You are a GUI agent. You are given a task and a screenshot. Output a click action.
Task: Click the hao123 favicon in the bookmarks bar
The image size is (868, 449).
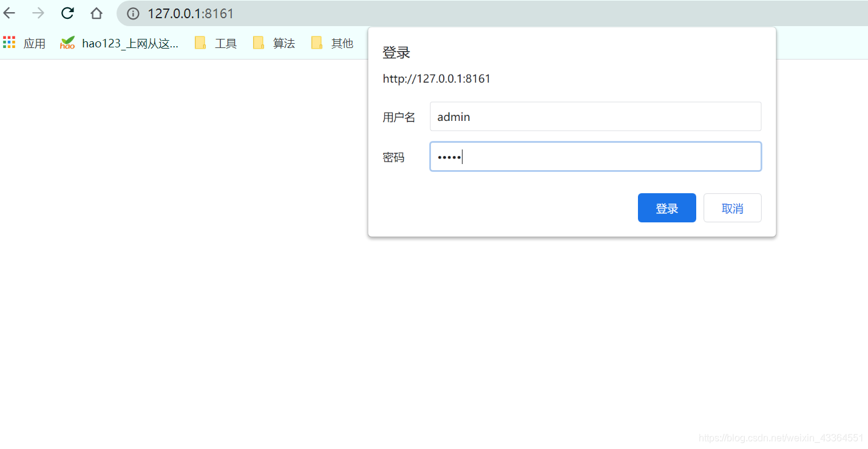pos(67,42)
